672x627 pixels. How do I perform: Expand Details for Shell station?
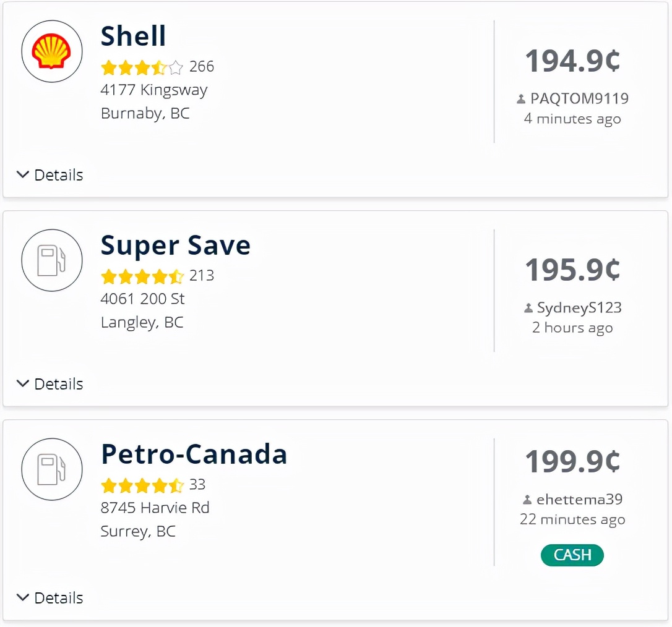50,175
